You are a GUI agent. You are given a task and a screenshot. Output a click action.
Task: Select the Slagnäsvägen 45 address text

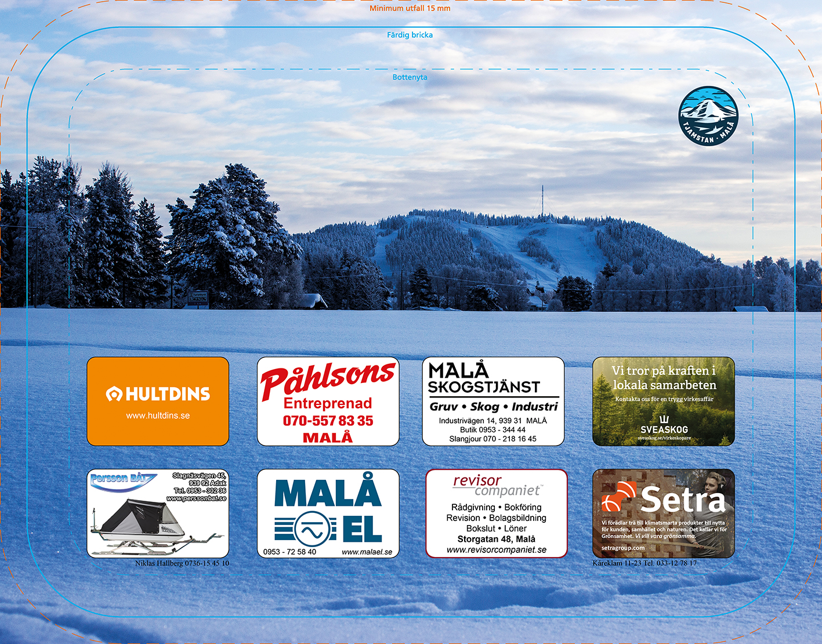pos(199,479)
